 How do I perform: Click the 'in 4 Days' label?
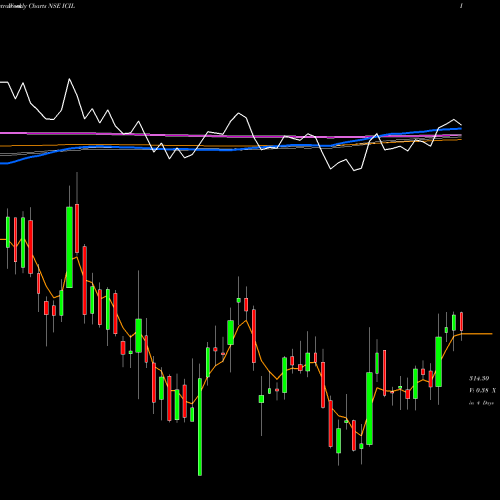tap(481, 403)
